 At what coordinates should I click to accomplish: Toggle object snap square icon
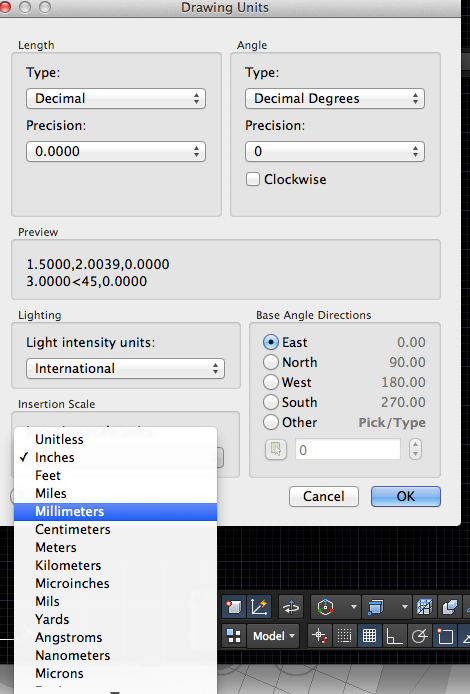pos(444,636)
